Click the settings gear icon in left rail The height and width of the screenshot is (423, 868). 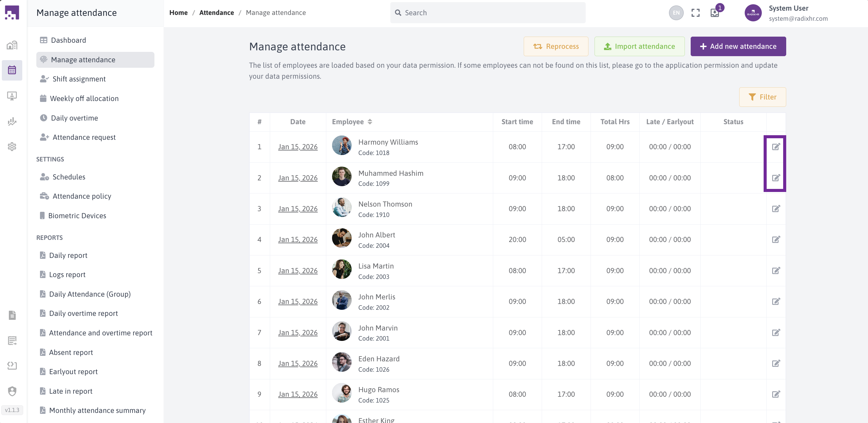[x=12, y=146]
